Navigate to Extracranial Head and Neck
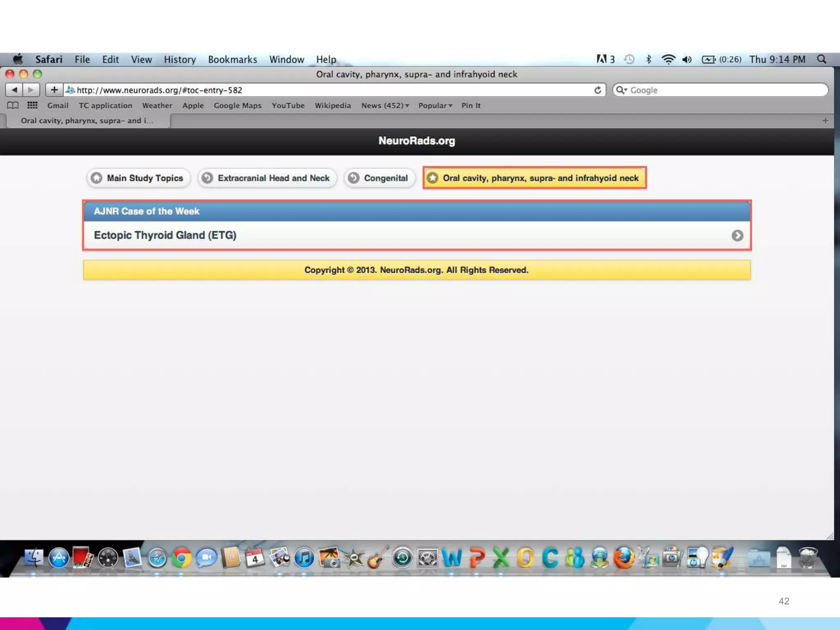Image resolution: width=840 pixels, height=630 pixels. coord(267,178)
